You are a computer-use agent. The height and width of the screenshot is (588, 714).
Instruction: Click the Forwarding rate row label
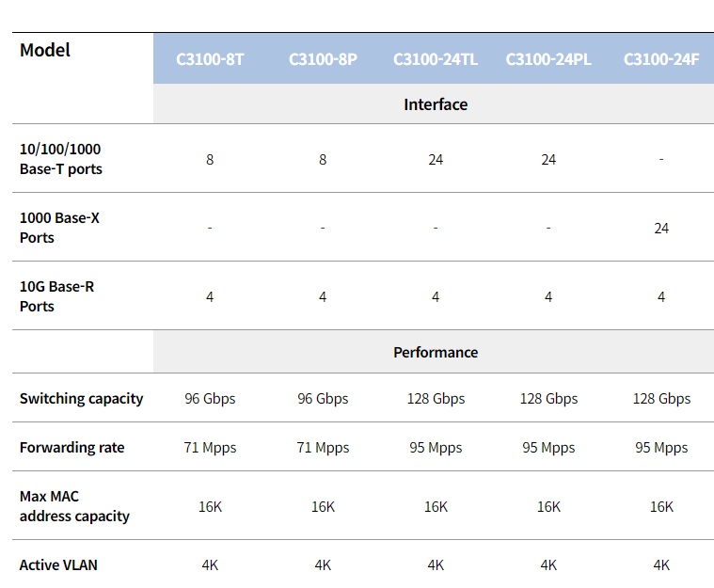[71, 447]
